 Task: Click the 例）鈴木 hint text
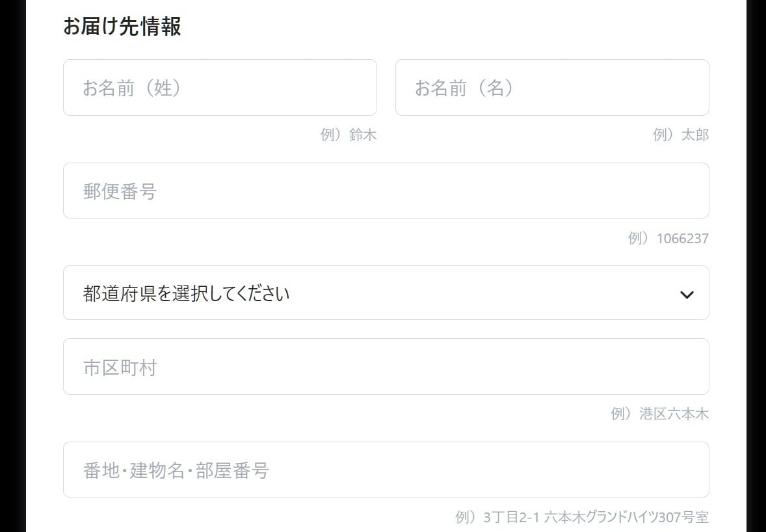[349, 135]
